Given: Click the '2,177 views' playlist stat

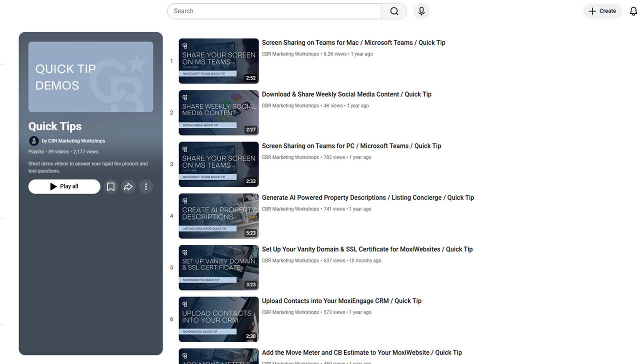Looking at the screenshot, I should coord(86,152).
